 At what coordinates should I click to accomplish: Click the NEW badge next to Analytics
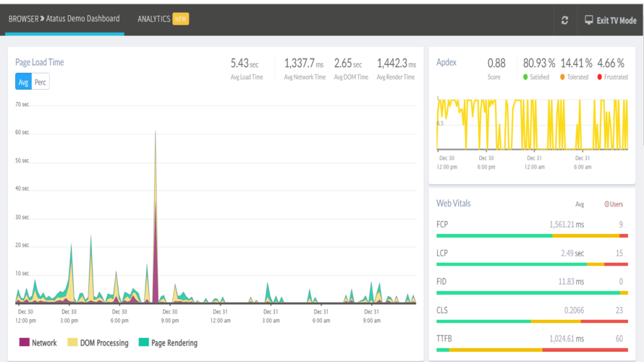point(181,19)
